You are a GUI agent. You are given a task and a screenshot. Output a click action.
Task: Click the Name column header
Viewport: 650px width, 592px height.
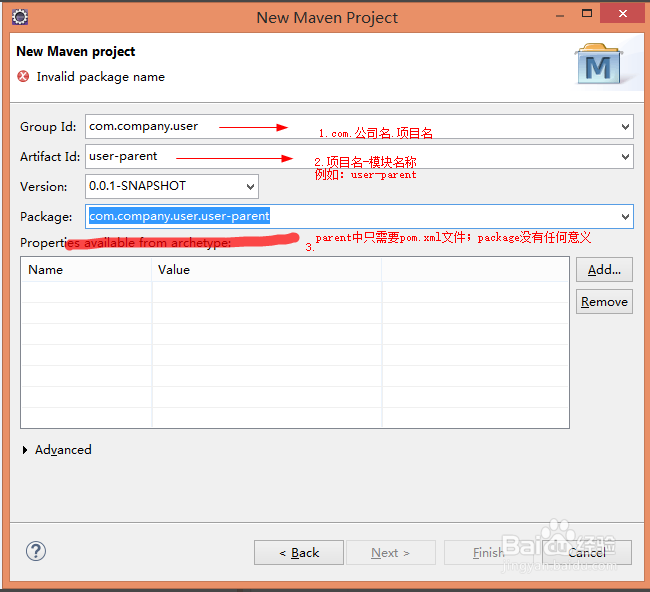coord(87,270)
